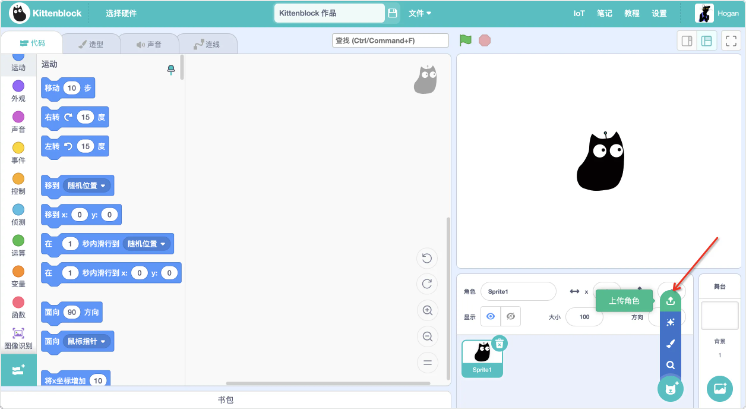Click the magnifier search sprite icon
The height and width of the screenshot is (409, 746).
coord(670,365)
